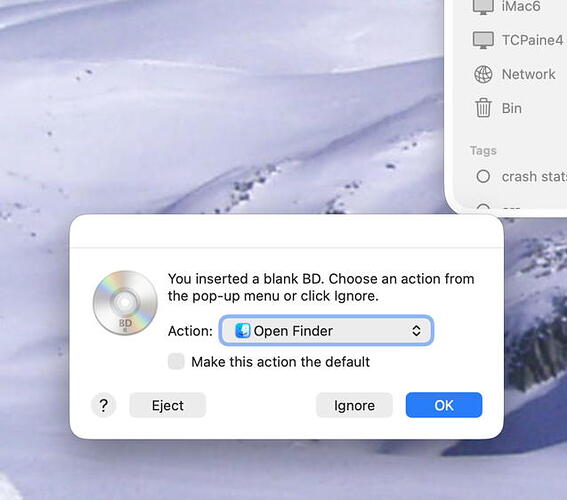Click the up-down chevrons on the Action menu
The width and height of the screenshot is (567, 500).
click(416, 330)
